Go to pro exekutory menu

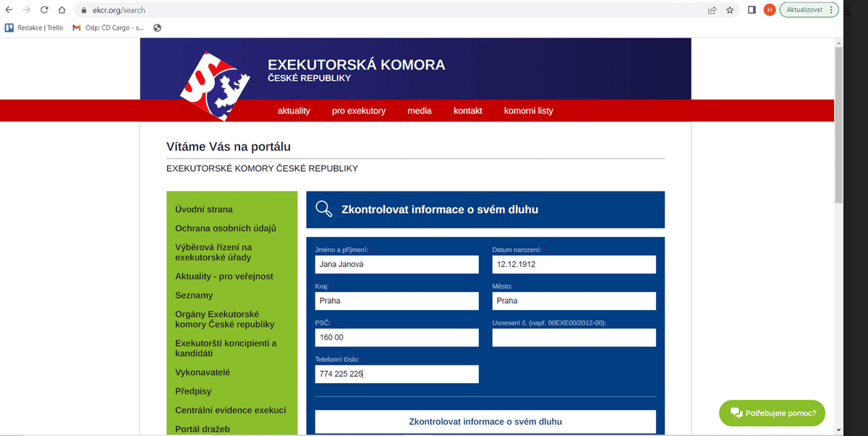(x=359, y=111)
